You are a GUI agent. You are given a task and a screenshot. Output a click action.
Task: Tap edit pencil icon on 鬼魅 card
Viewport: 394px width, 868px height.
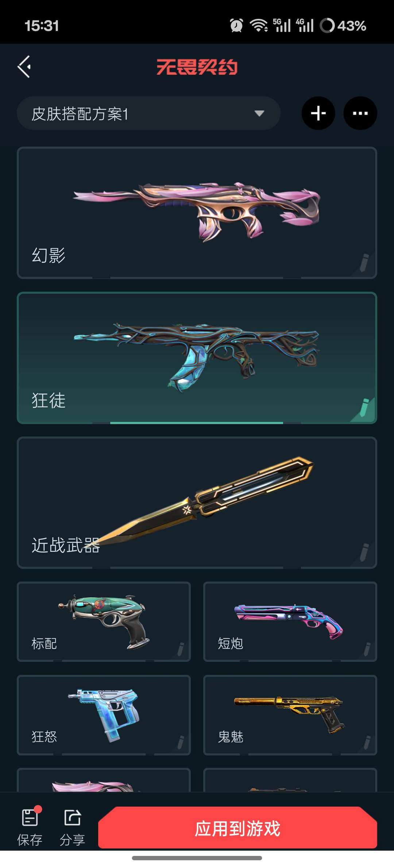(x=367, y=743)
